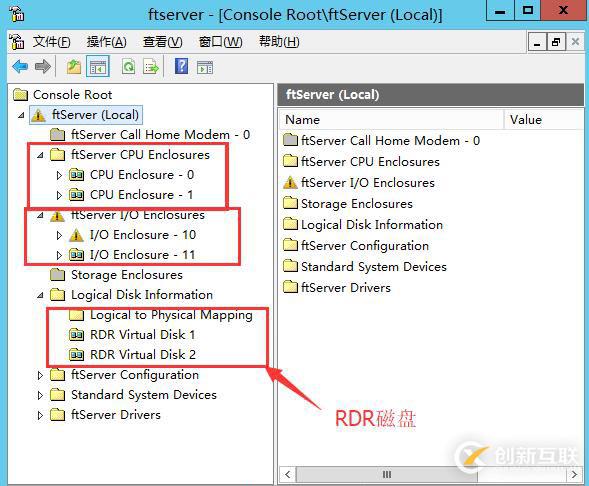Open the 操作(A) menu
Image resolution: width=589 pixels, height=486 pixels.
coord(106,42)
